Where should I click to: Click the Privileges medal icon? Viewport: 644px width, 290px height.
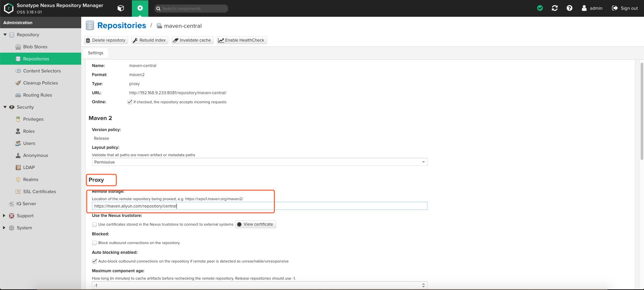pos(18,119)
